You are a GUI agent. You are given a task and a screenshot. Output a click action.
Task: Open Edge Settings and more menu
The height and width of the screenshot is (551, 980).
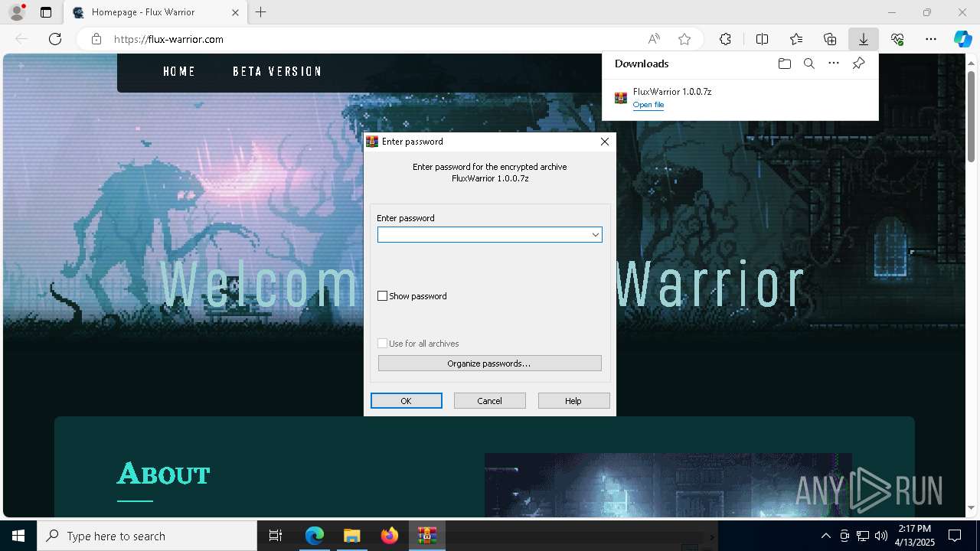pos(931,39)
